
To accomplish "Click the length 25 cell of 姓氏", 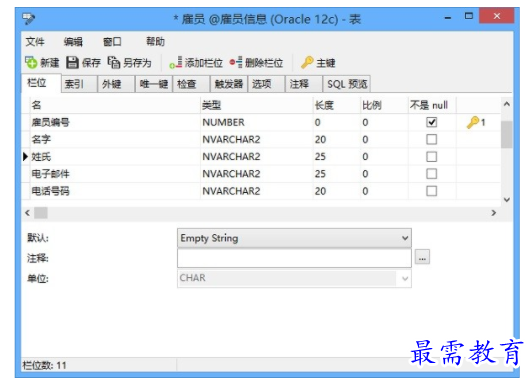I will 337,157.
